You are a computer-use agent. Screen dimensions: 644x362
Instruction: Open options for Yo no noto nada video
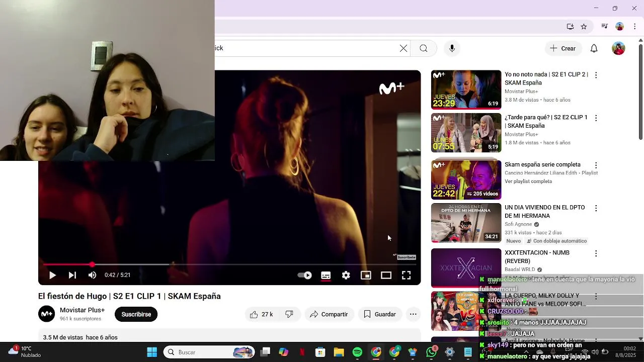coord(596,75)
